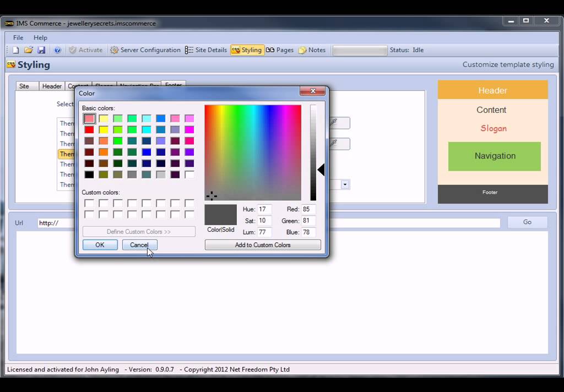Viewport: 564px width, 392px height.
Task: Click the Color|Solid preview box
Action: coord(220,215)
